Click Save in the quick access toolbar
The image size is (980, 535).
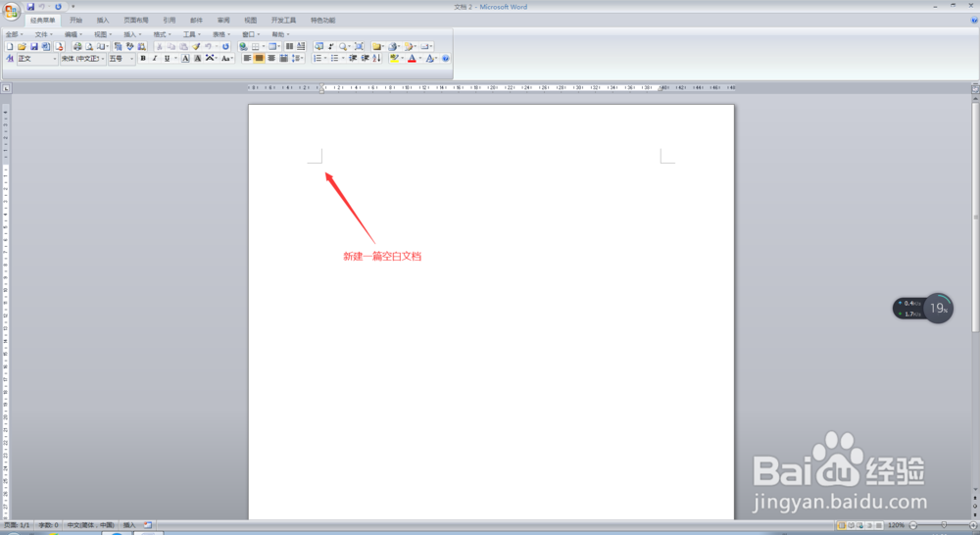(30, 6)
